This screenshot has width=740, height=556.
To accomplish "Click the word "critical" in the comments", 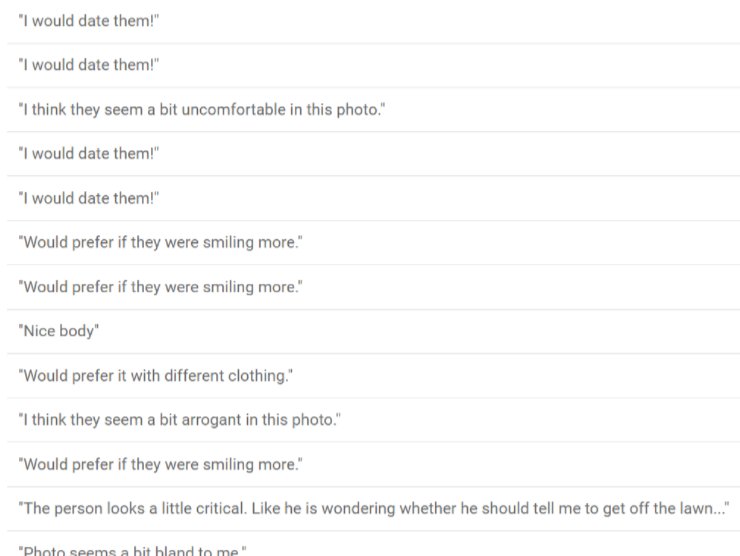I will click(191, 508).
